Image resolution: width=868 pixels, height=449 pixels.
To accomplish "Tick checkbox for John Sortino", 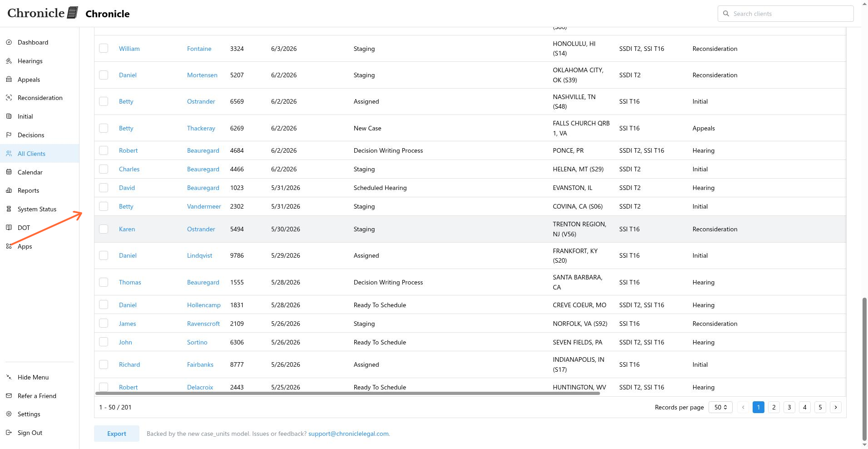I will pyautogui.click(x=104, y=342).
